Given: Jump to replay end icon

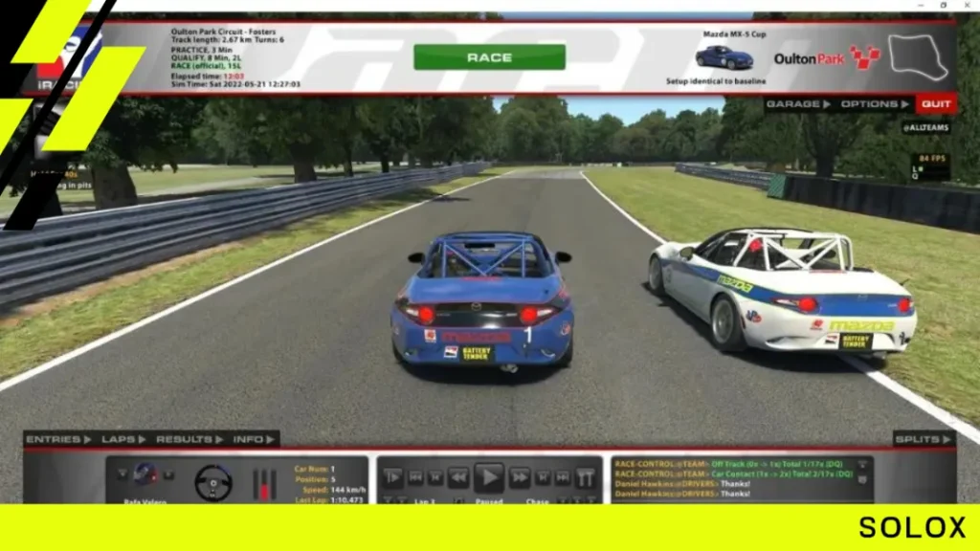Looking at the screenshot, I should coord(563,478).
